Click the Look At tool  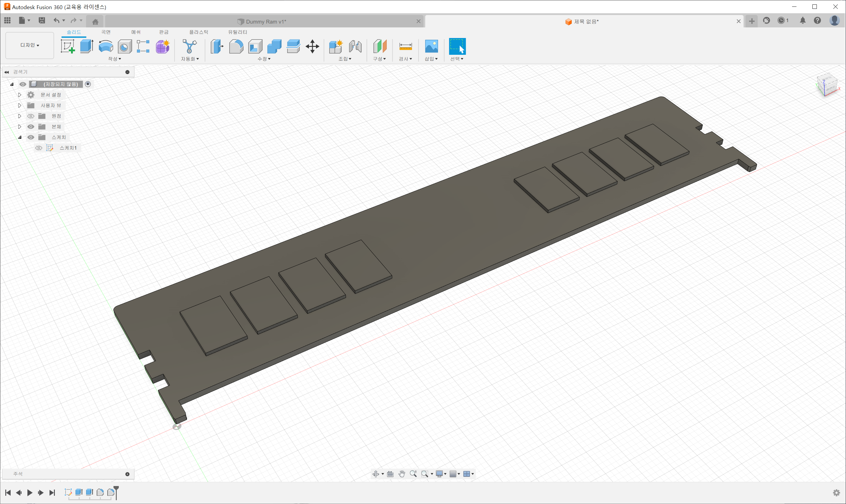(x=390, y=474)
